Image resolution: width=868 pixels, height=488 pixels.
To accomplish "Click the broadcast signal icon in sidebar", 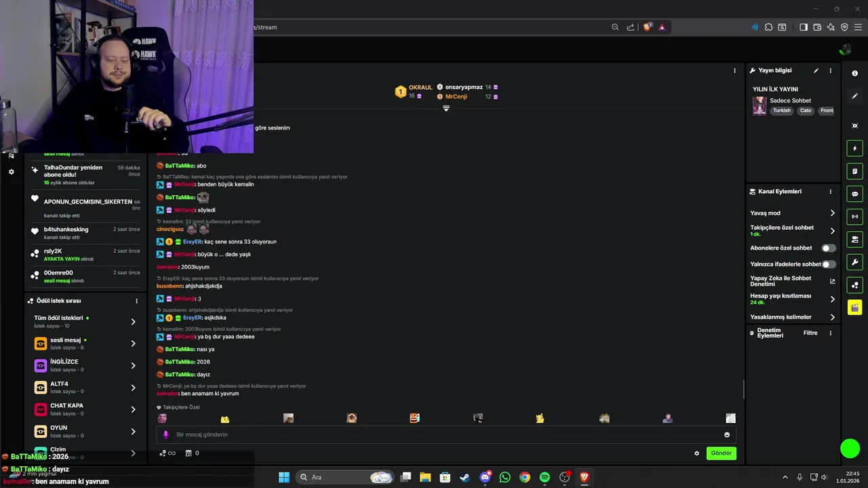I will [854, 217].
